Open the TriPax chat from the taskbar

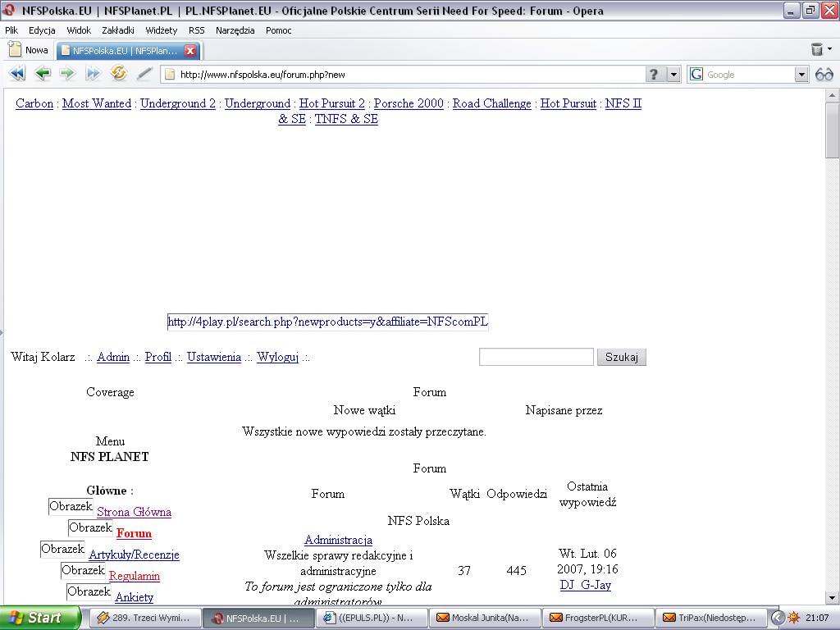tap(713, 618)
